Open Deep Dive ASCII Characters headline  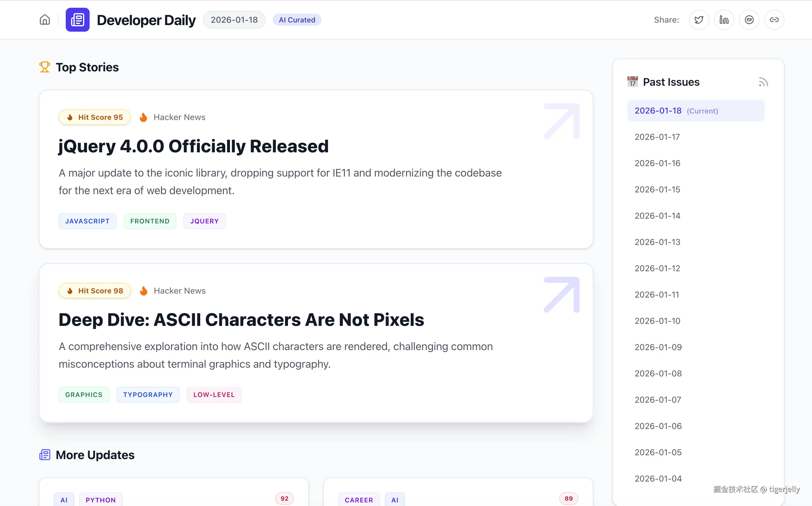241,320
